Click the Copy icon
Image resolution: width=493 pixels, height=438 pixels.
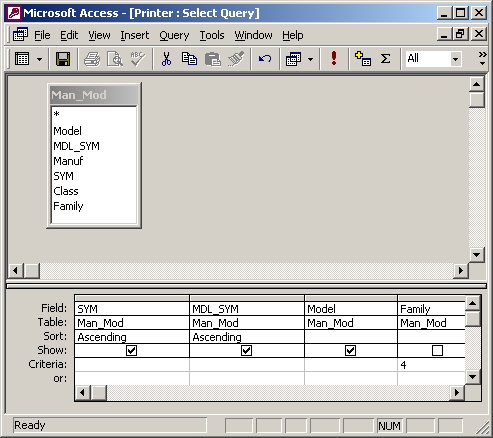pos(189,59)
